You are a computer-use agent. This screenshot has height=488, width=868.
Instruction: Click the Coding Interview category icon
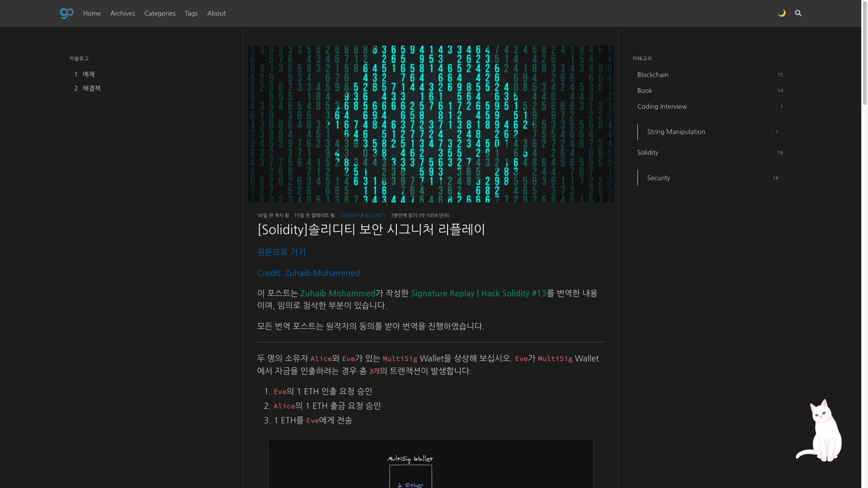[x=662, y=106]
